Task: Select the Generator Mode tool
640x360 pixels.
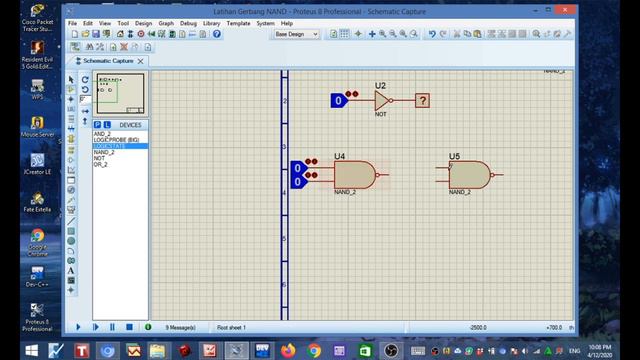Action: 71,190
